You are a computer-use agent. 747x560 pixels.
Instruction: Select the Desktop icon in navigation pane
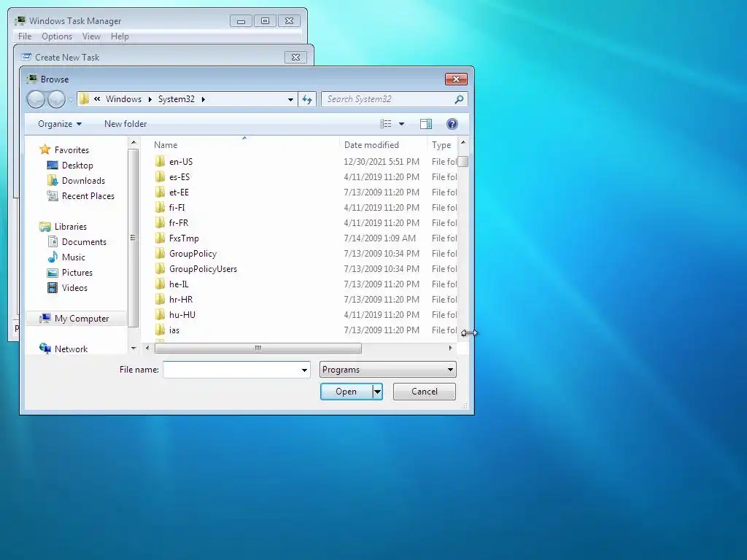(x=53, y=166)
